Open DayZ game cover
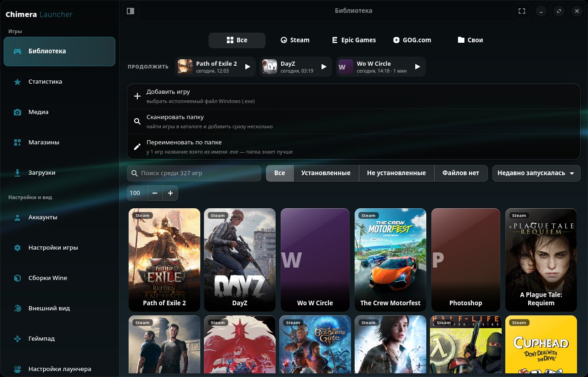This screenshot has height=377, width=588. tap(240, 260)
